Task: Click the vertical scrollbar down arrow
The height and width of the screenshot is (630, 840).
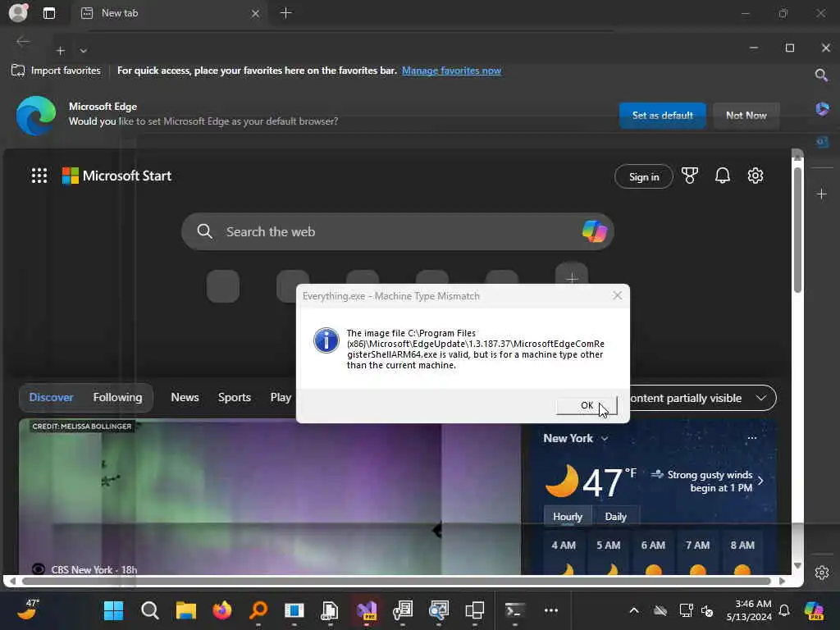Action: pyautogui.click(x=797, y=566)
